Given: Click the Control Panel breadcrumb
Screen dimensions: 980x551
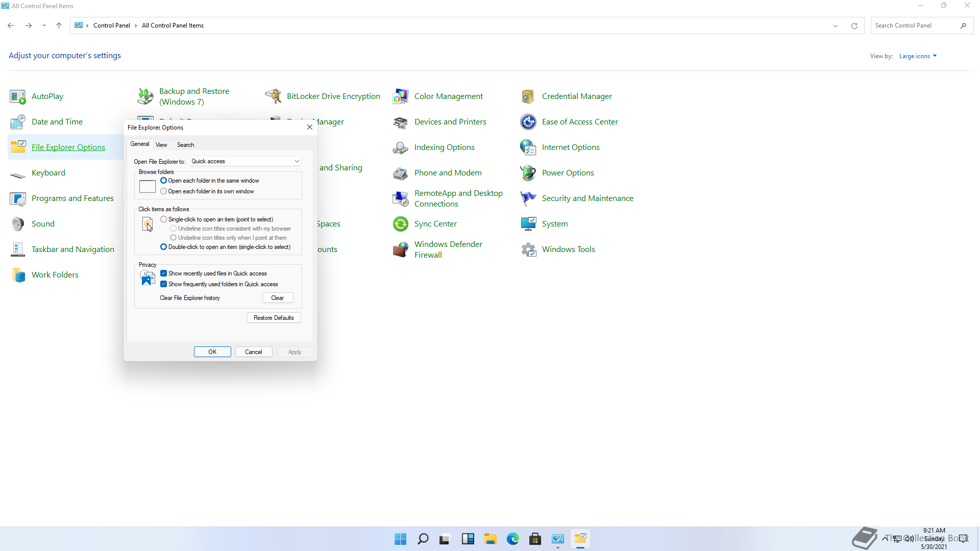Looking at the screenshot, I should (112, 26).
